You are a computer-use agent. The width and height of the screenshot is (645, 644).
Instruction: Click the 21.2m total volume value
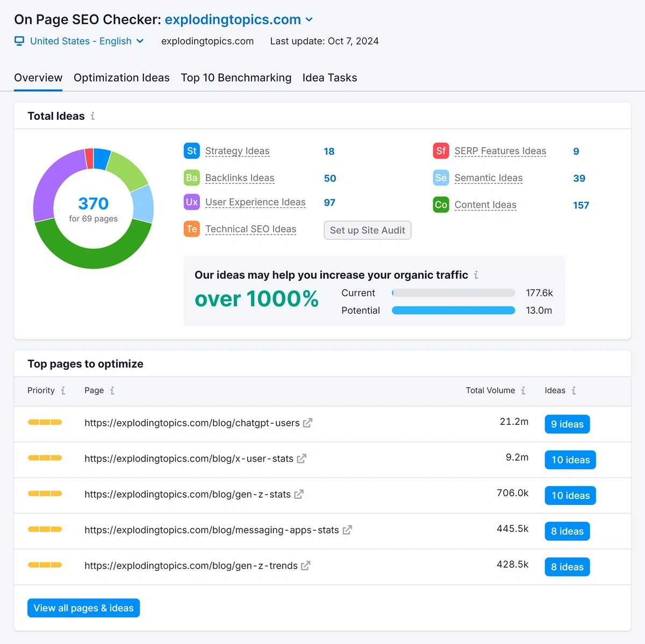coord(514,422)
